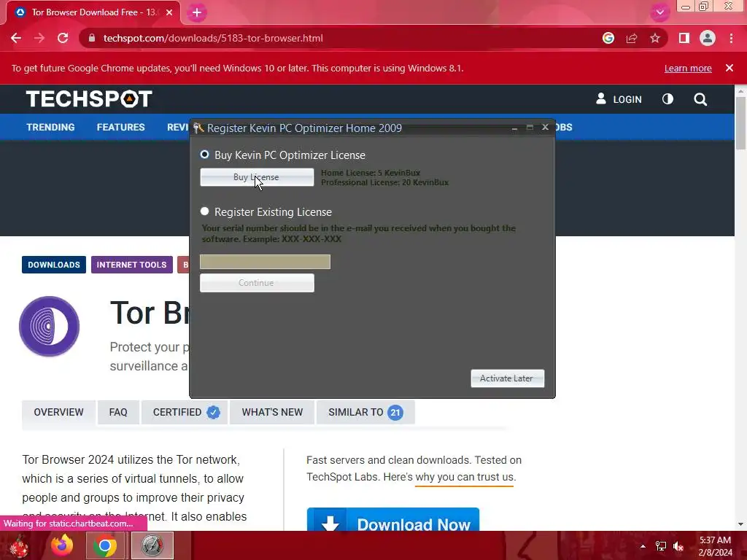747x560 pixels.
Task: Open the Chrome profile avatar
Action: (708, 38)
